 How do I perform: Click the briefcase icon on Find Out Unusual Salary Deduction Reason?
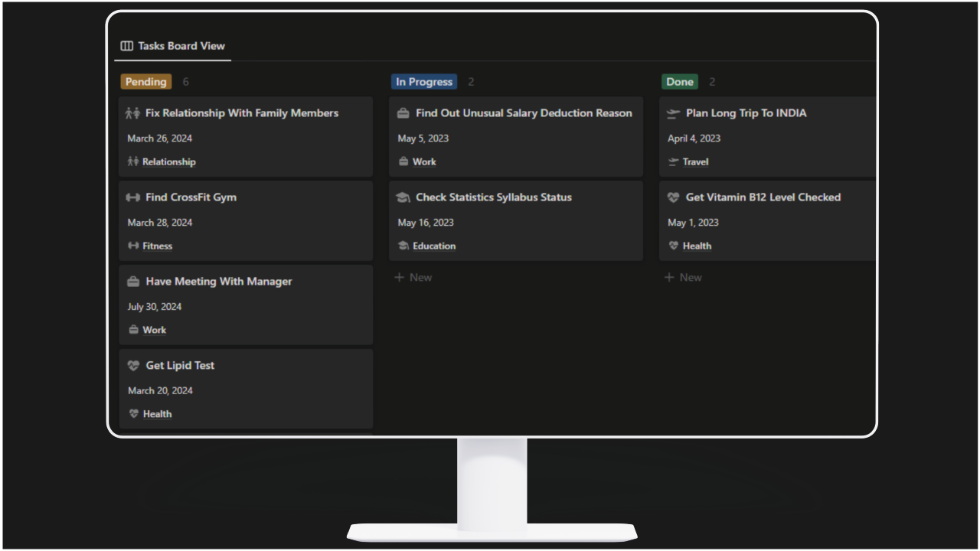[x=403, y=112]
